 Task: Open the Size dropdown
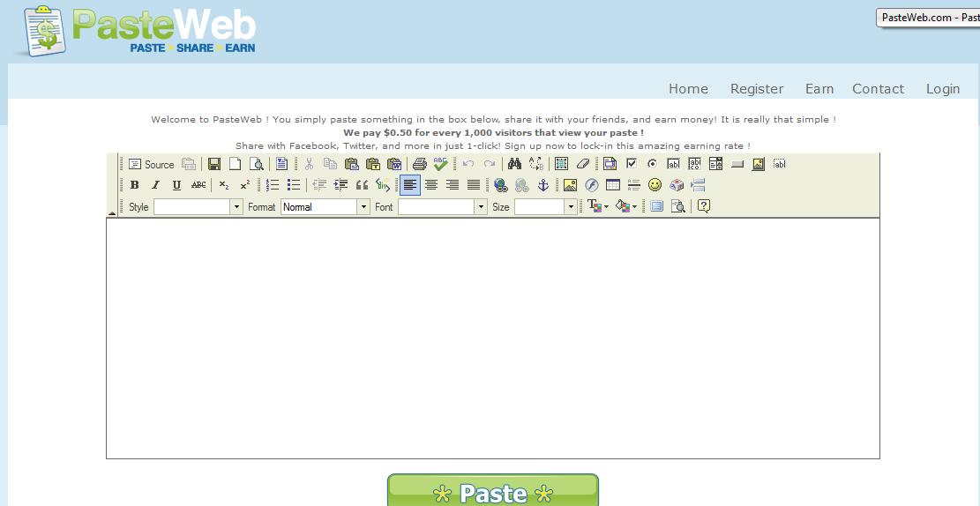pyautogui.click(x=546, y=207)
